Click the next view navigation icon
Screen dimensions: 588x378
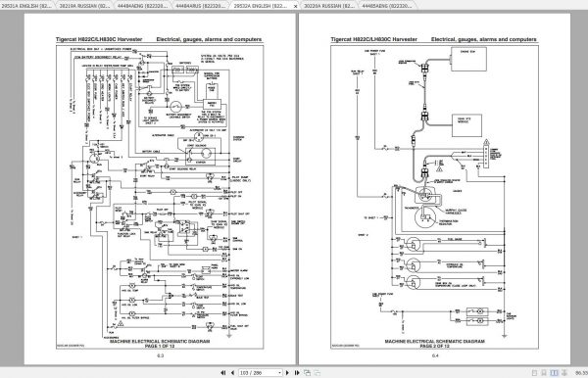[x=317, y=373]
